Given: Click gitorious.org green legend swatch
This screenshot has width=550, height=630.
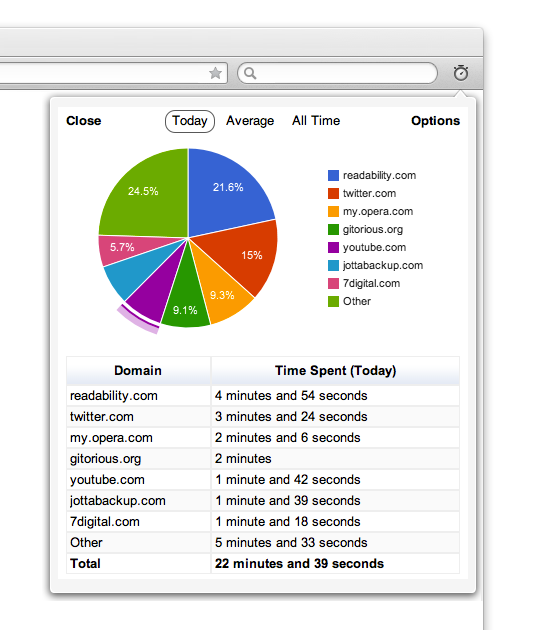Looking at the screenshot, I should (333, 229).
